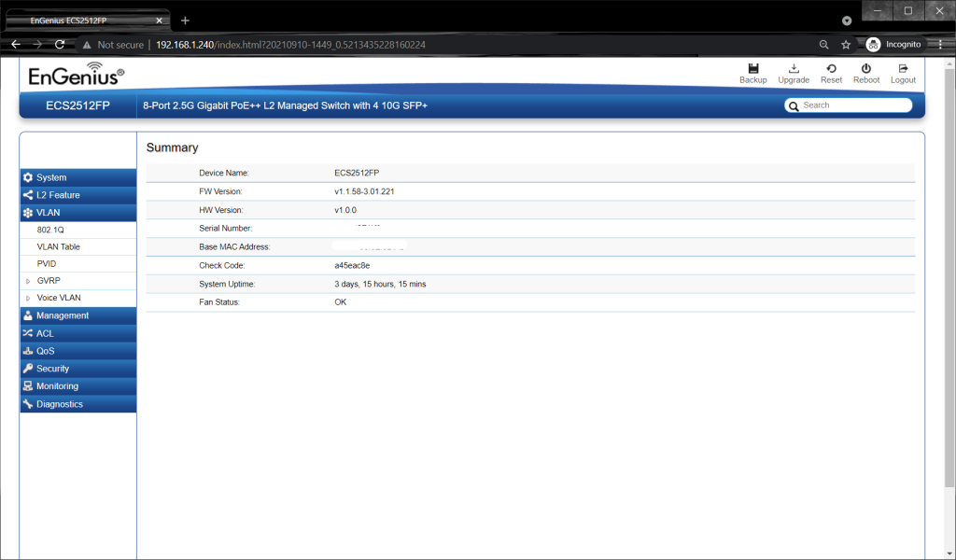
Task: Click the Not secure warning icon
Action: tap(87, 45)
